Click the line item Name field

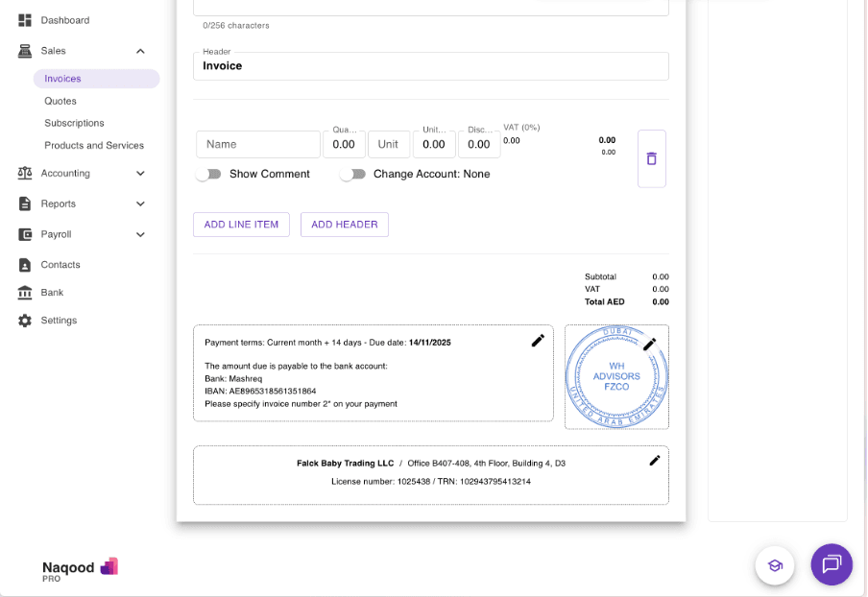258,144
